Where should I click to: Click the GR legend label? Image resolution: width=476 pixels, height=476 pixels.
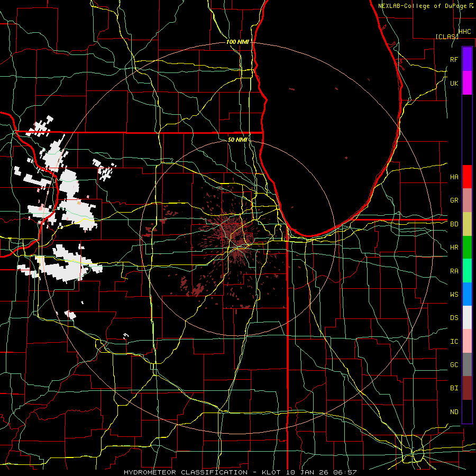point(454,200)
